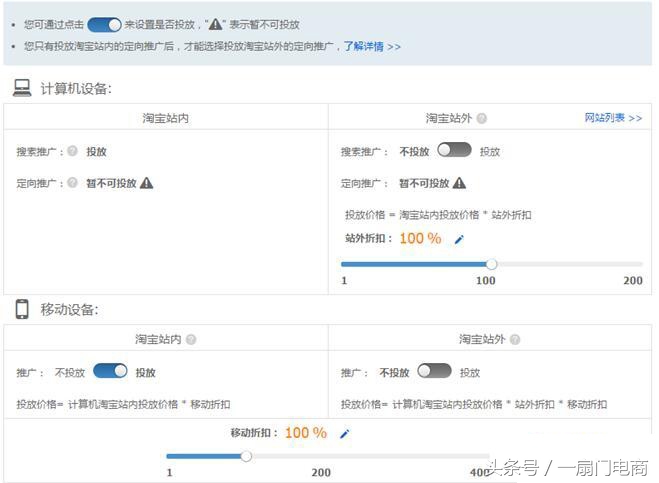The image size is (659, 483).
Task: Toggle computer 淘宝站外 搜索推广 switch
Action: click(454, 150)
